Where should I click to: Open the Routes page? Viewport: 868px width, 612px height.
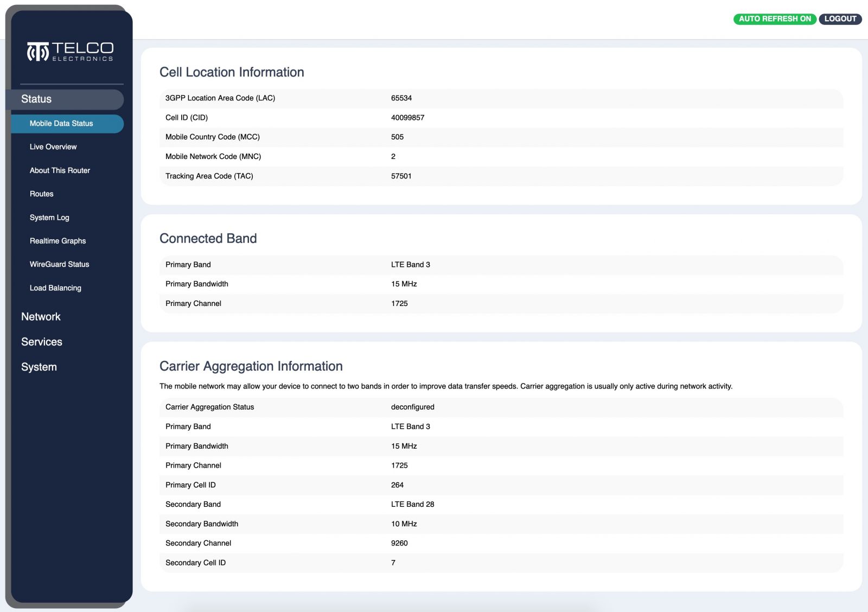(42, 194)
